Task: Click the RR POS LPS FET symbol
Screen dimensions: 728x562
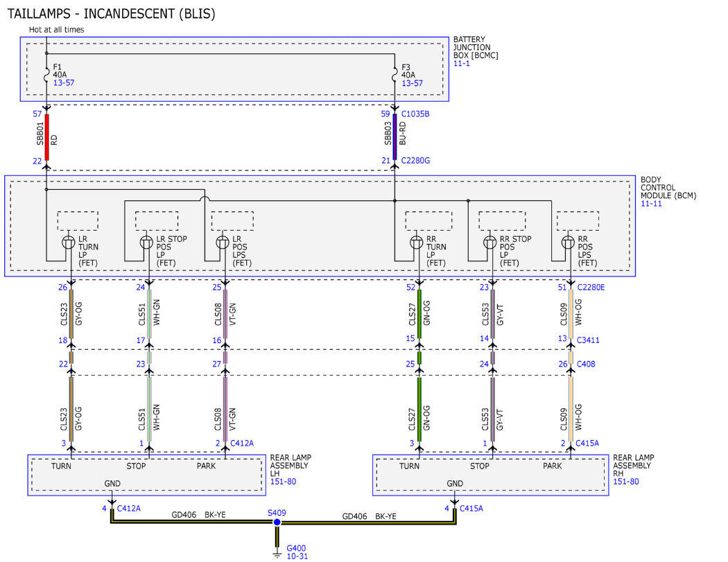Action: pyautogui.click(x=568, y=243)
